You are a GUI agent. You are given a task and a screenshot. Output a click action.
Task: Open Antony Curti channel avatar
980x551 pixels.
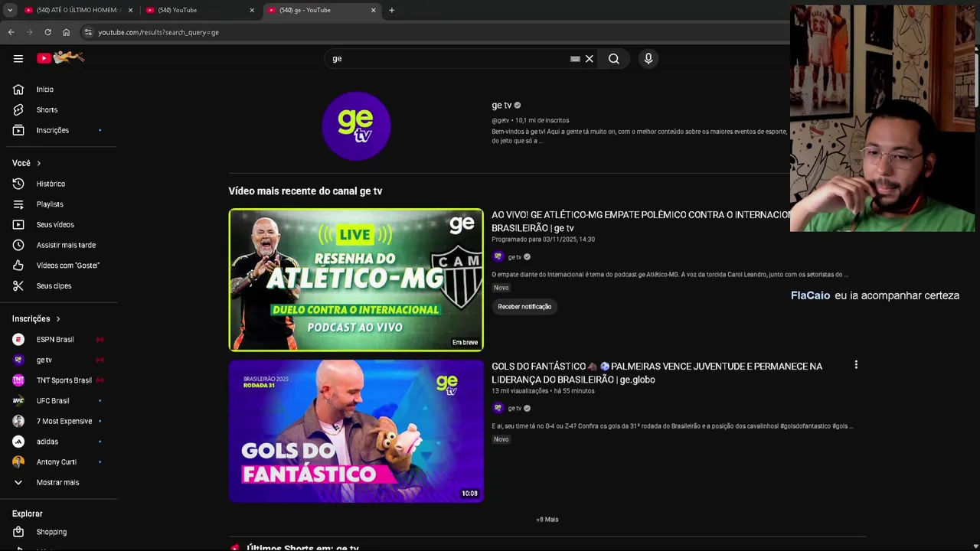click(18, 461)
